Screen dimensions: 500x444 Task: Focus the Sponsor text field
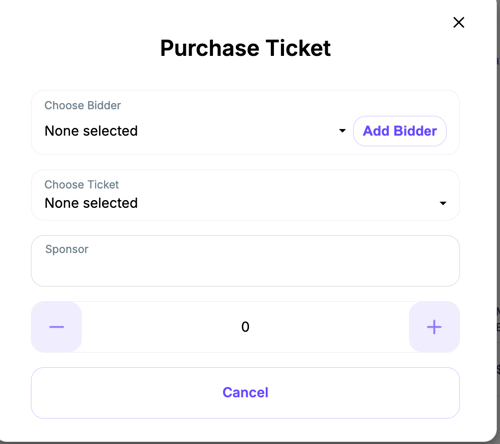(x=245, y=261)
